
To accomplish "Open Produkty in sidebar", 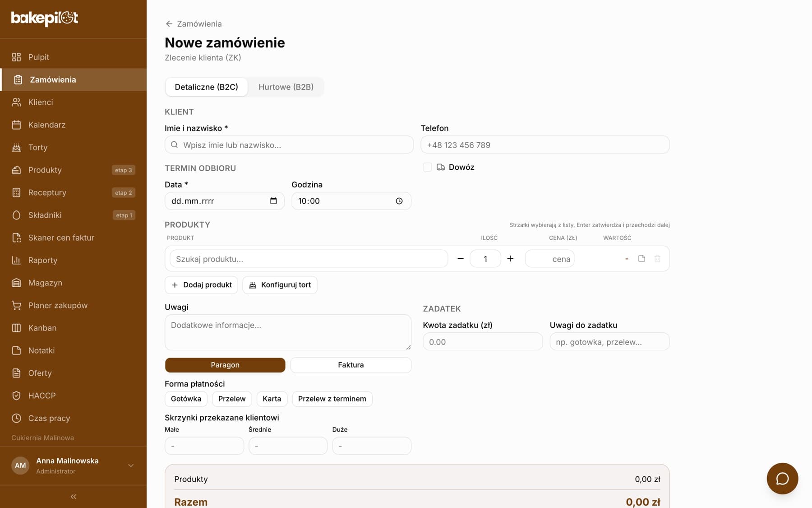I will tap(74, 170).
